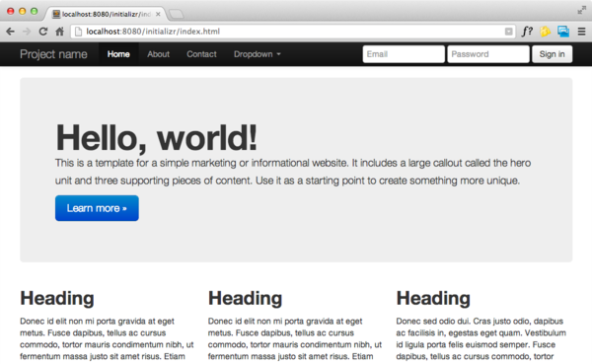Reload the page with the refresh icon
This screenshot has width=592, height=364.
coord(43,32)
